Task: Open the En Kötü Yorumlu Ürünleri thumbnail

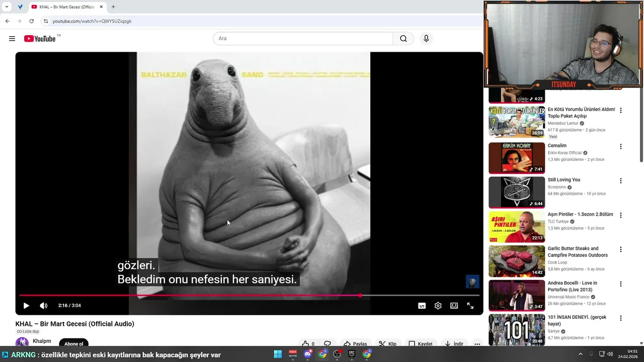Action: [517, 122]
